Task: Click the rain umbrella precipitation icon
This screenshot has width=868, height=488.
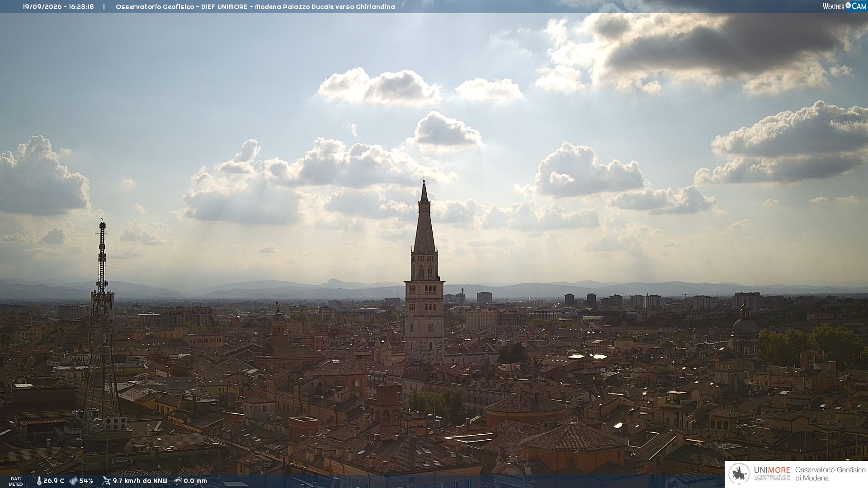Action: tap(178, 481)
